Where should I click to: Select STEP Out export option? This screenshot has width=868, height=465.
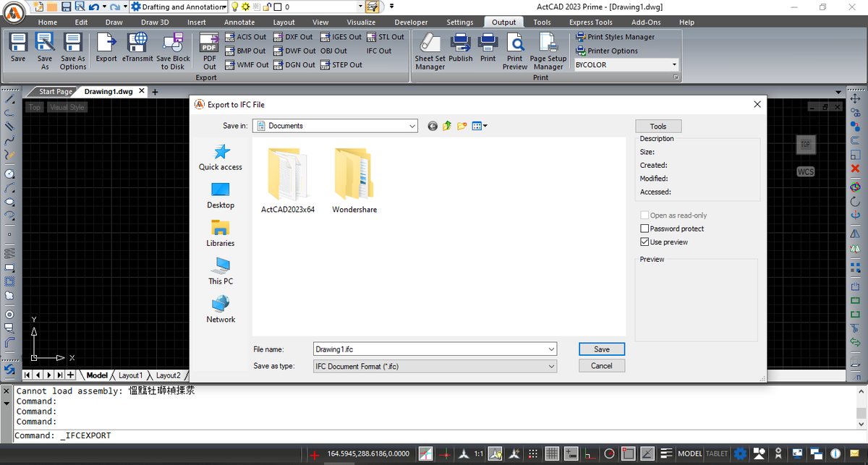point(341,64)
